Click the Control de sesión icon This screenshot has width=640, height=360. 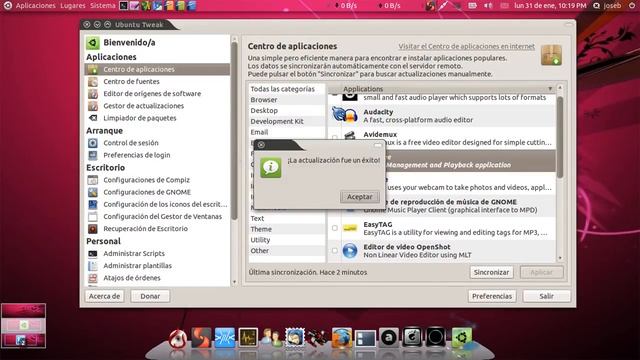click(x=93, y=143)
